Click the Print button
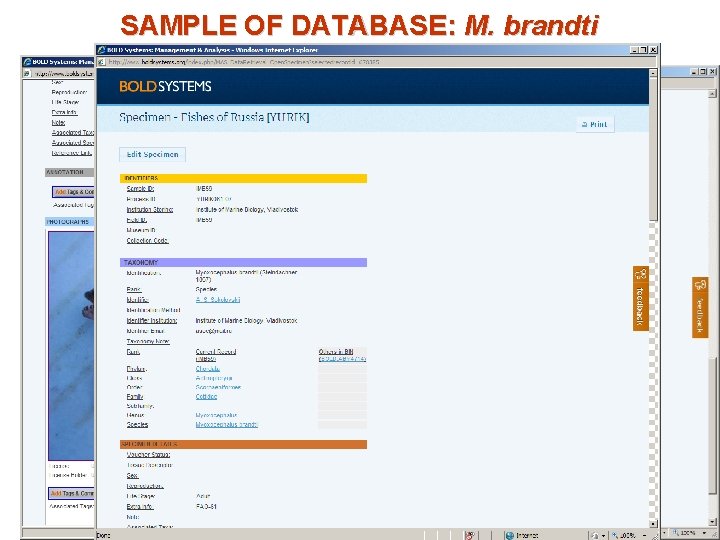 595,124
